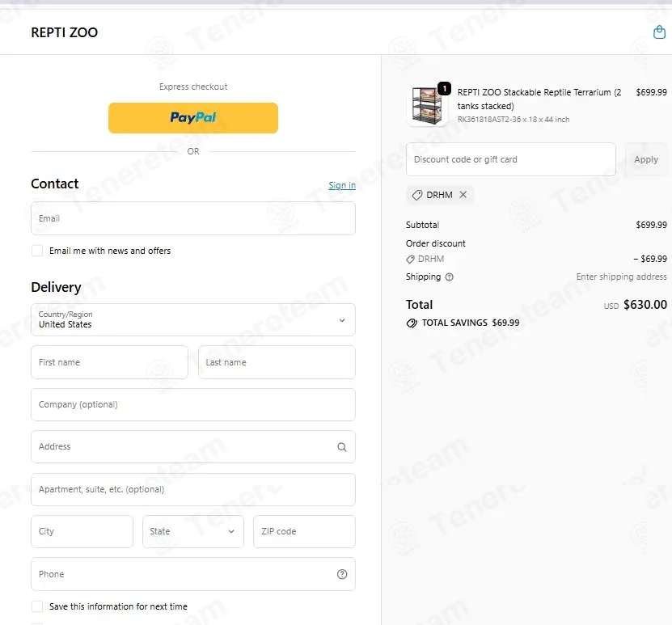
Task: Focus the Apartment, suite, etc. field
Action: point(192,489)
